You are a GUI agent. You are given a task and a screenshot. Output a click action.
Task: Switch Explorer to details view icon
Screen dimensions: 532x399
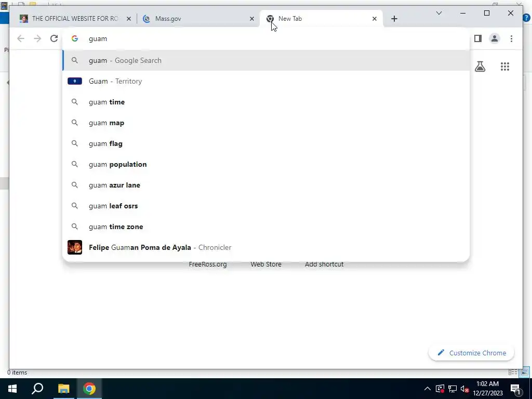[x=513, y=372]
